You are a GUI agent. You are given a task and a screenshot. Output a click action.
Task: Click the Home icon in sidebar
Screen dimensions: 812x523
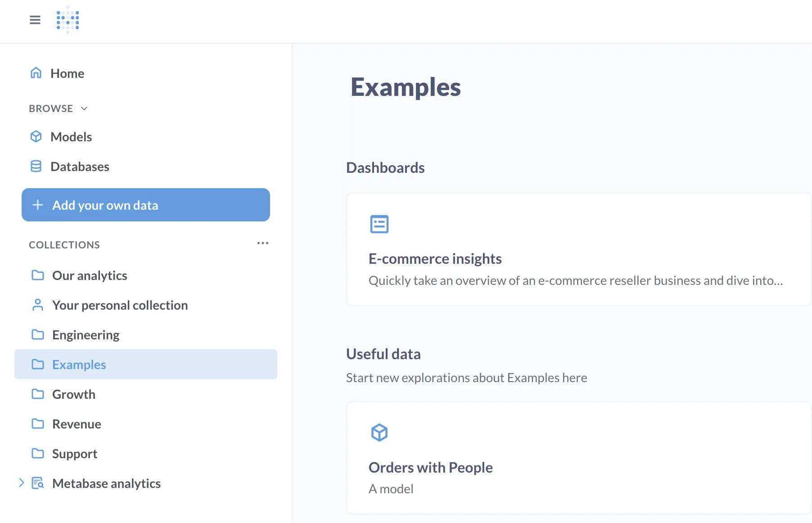click(36, 73)
